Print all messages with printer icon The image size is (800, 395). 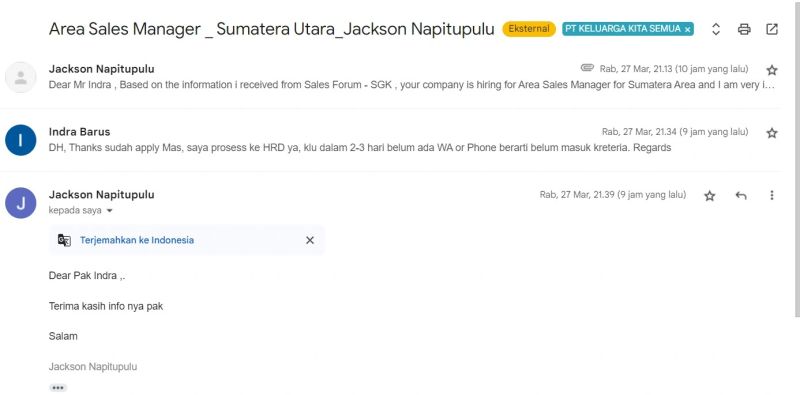tap(744, 29)
